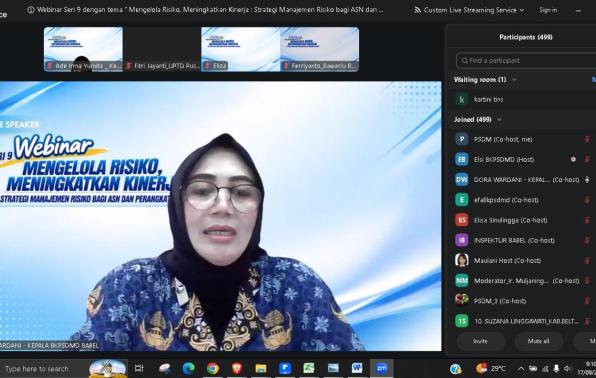Open the blue P app on the taskbar
Image resolution: width=596 pixels, height=378 pixels.
pyautogui.click(x=285, y=368)
